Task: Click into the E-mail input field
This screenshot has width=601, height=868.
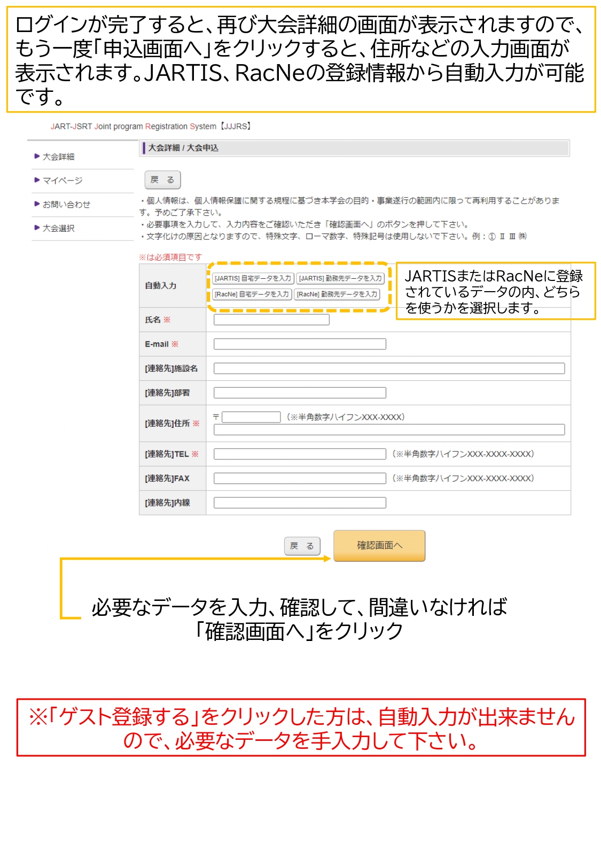Action: coord(300,345)
